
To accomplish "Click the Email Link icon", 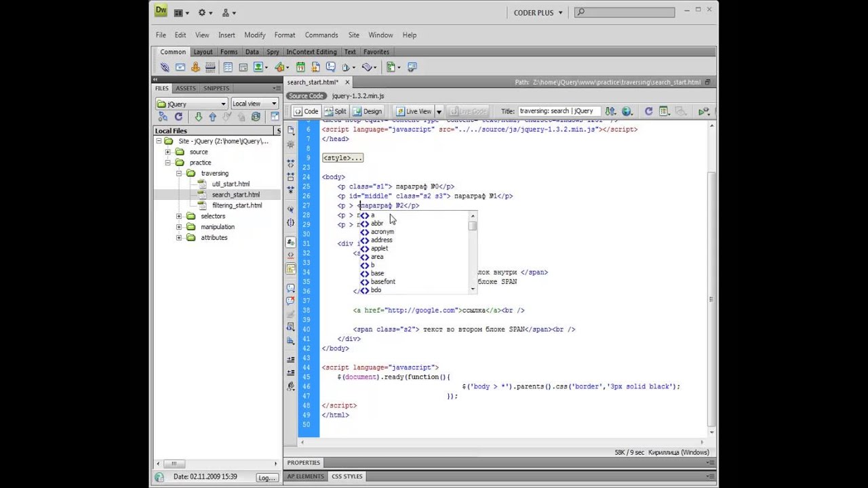I will click(x=180, y=67).
